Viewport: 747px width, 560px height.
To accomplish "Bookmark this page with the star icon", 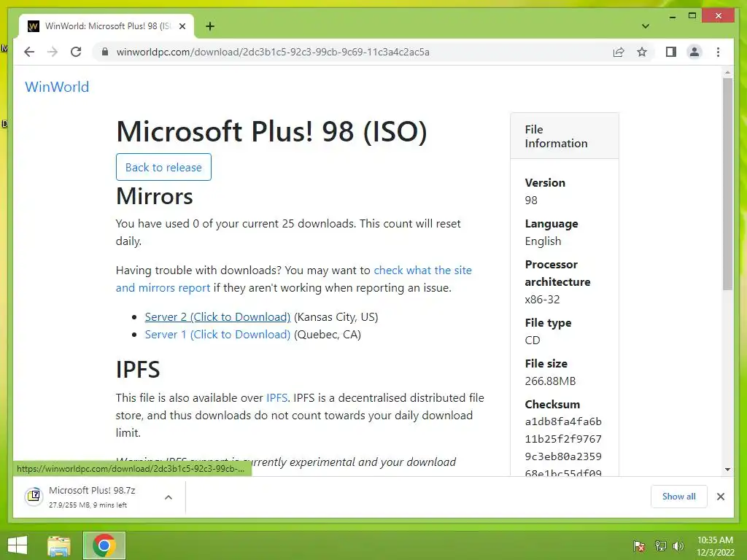I will [x=642, y=52].
